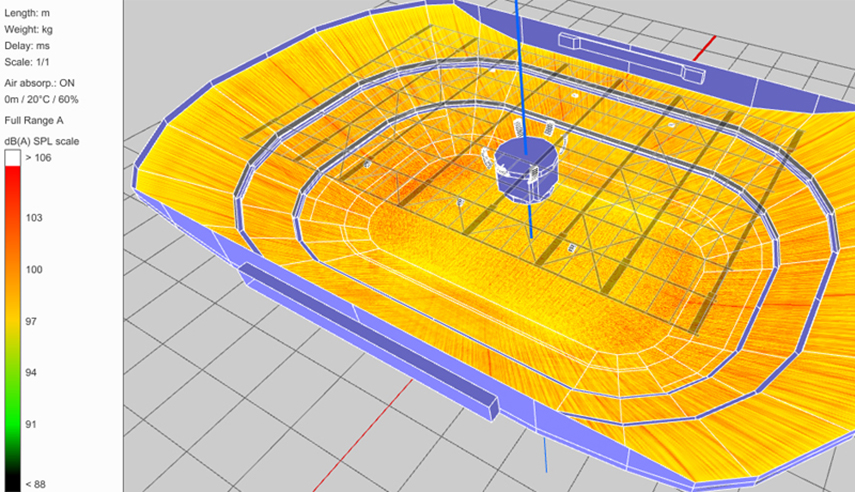
Task: Click the '100' scale value
Action: click(x=34, y=269)
